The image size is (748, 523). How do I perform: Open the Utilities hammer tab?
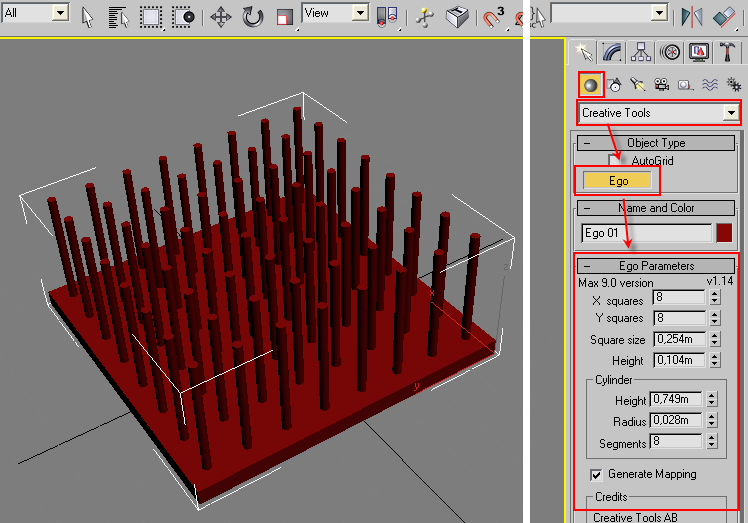727,52
